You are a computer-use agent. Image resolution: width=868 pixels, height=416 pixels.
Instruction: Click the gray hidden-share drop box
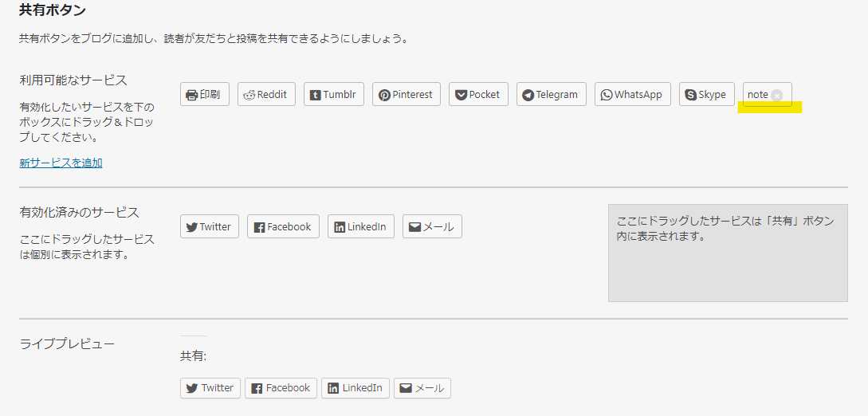click(x=728, y=253)
